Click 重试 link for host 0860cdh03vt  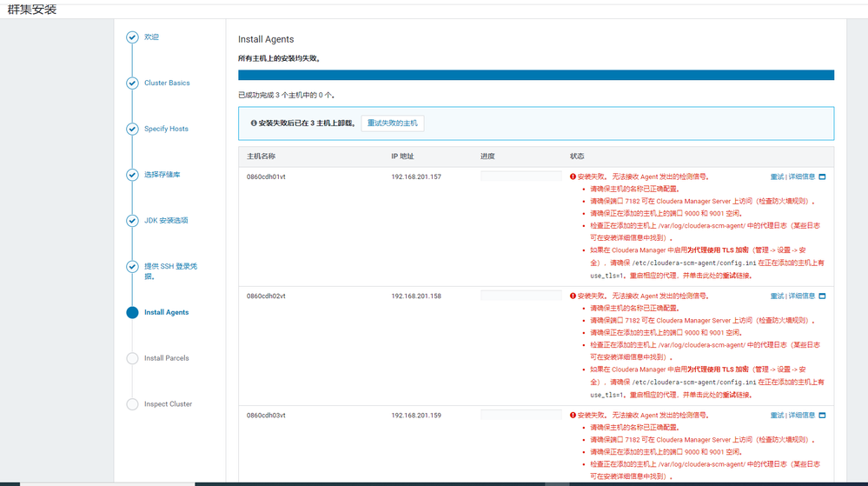[777, 415]
